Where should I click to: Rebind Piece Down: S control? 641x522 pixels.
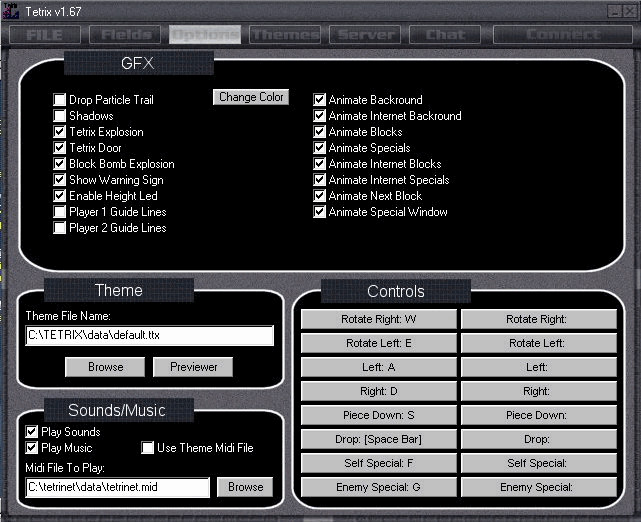pos(379,415)
